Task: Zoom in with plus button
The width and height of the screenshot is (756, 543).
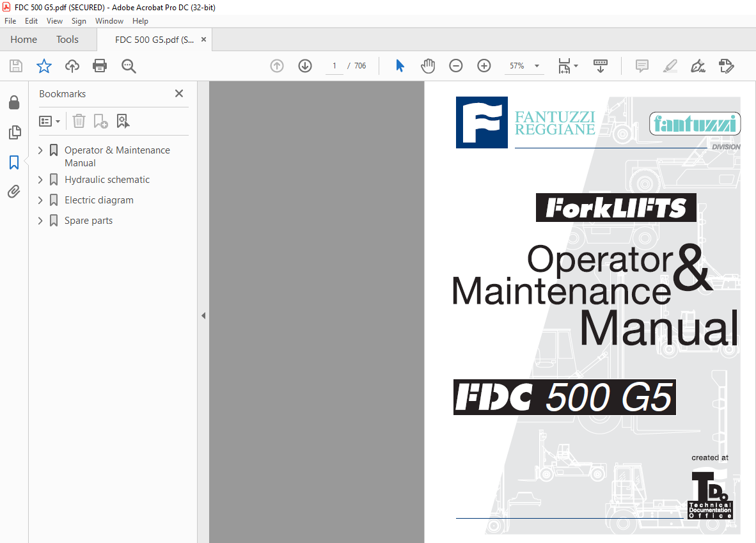Action: click(x=484, y=66)
